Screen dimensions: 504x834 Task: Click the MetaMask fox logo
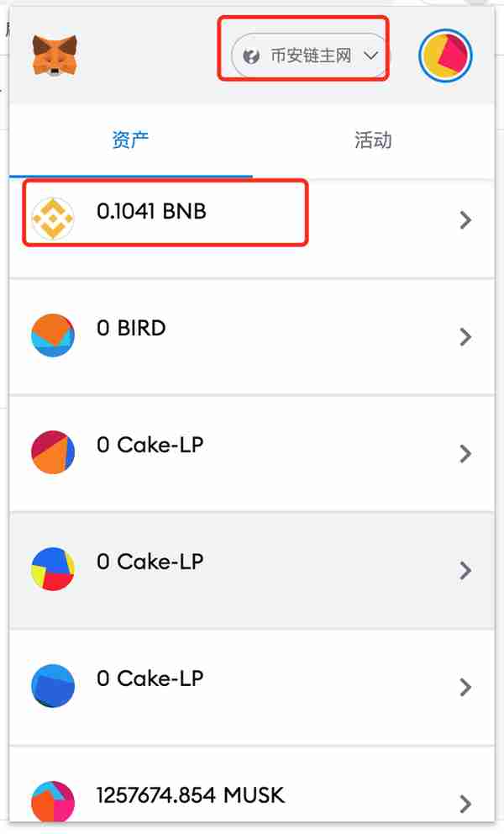[x=55, y=55]
